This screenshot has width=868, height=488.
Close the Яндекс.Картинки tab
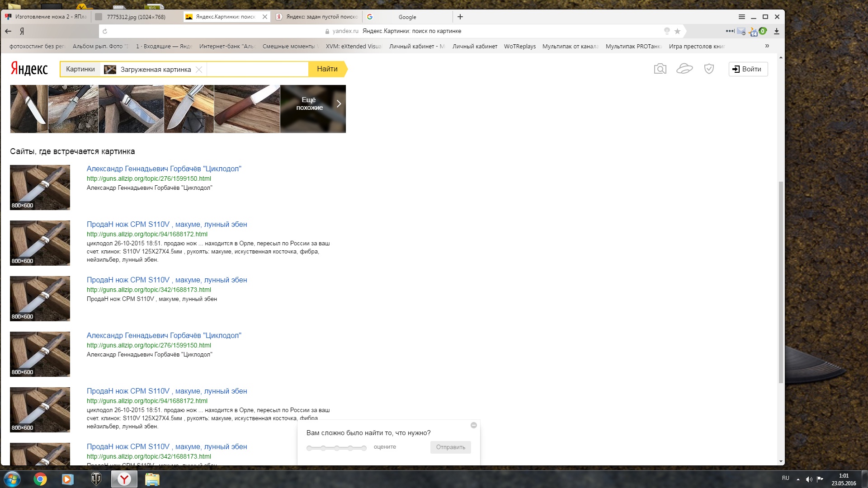tap(265, 17)
